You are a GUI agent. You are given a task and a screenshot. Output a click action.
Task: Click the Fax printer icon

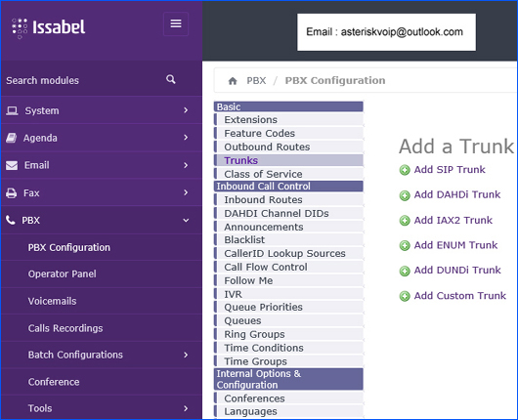(x=11, y=192)
